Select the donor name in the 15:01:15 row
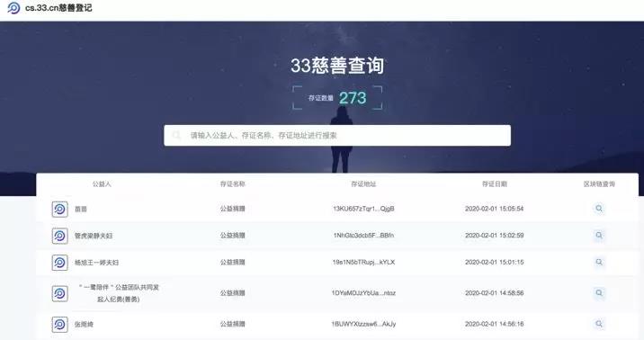Image resolution: width=644 pixels, height=340 pixels. (96, 263)
